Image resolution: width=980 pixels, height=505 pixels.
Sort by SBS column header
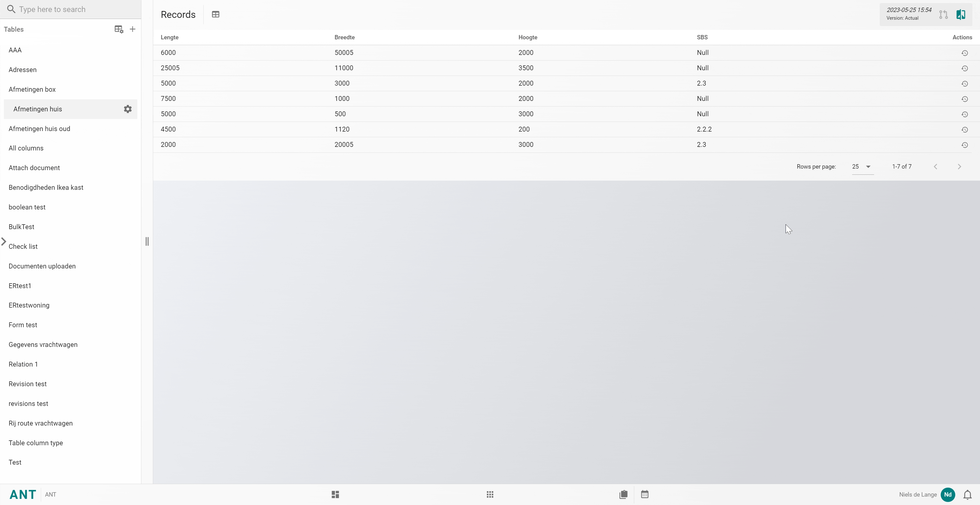click(702, 37)
